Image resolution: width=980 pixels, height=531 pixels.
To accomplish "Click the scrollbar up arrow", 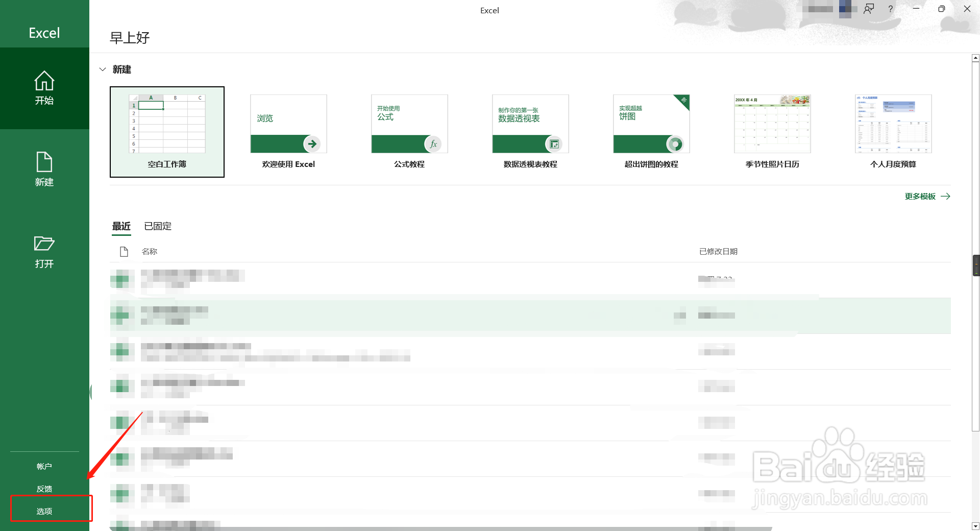I will click(975, 58).
